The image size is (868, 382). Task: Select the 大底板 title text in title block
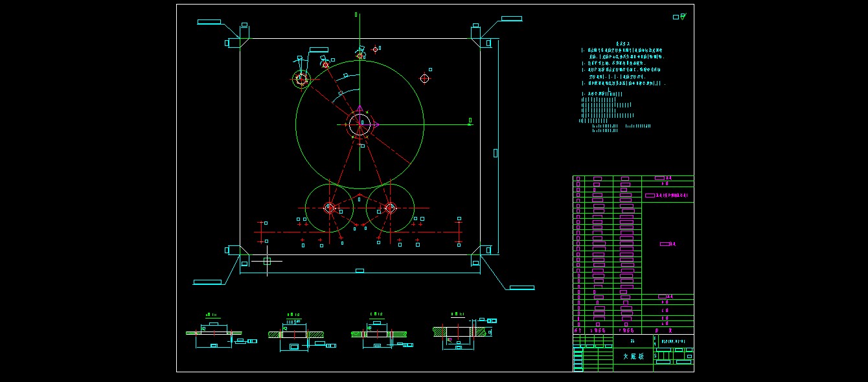coord(634,357)
